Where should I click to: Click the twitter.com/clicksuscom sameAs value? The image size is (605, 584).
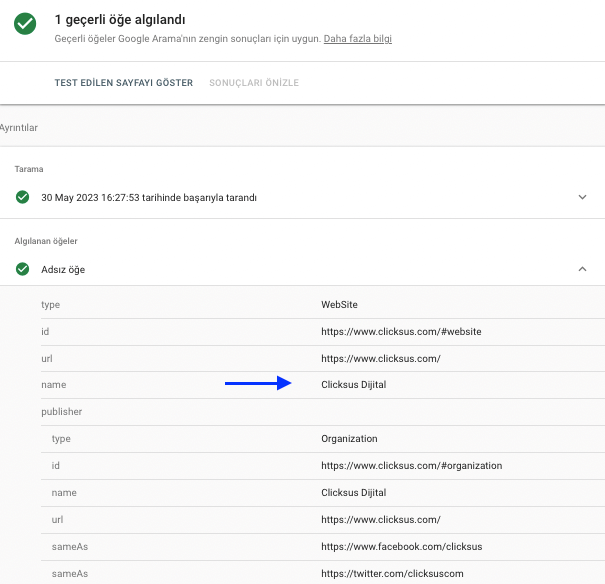click(x=392, y=574)
